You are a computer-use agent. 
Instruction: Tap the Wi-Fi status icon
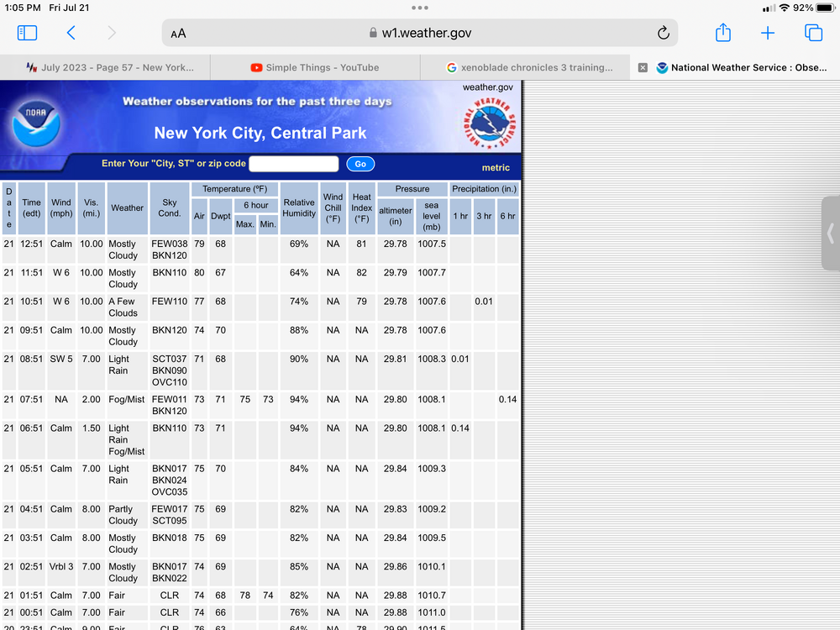pyautogui.click(x=785, y=8)
